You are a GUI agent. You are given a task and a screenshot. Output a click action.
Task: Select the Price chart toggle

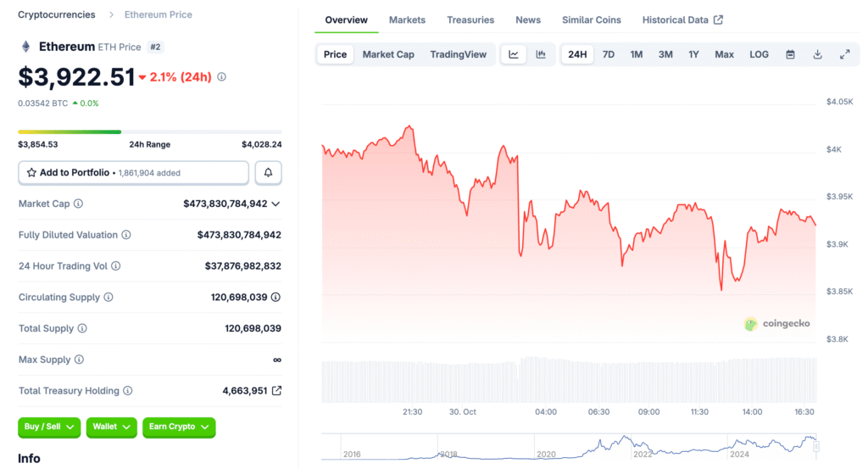[335, 54]
